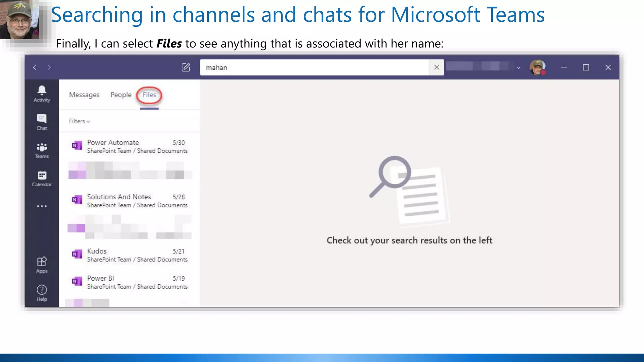Viewport: 644px width, 362px height.
Task: Go forward using the right arrow
Action: tap(49, 68)
